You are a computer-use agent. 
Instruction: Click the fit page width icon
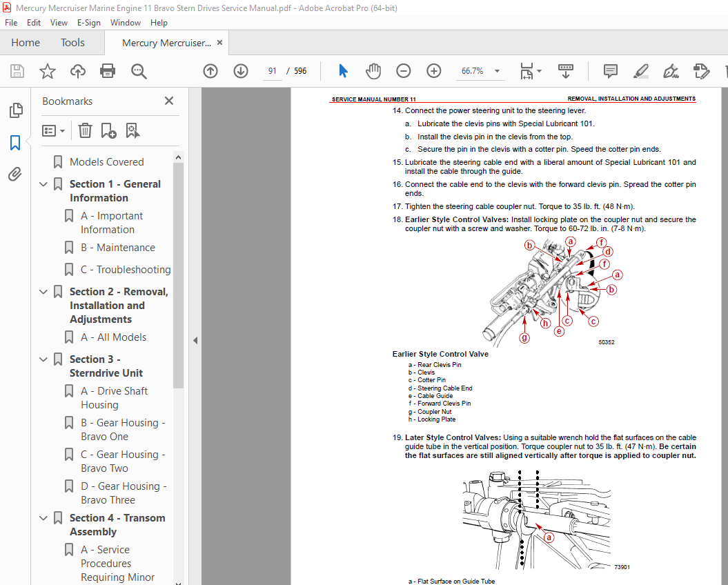(x=527, y=71)
